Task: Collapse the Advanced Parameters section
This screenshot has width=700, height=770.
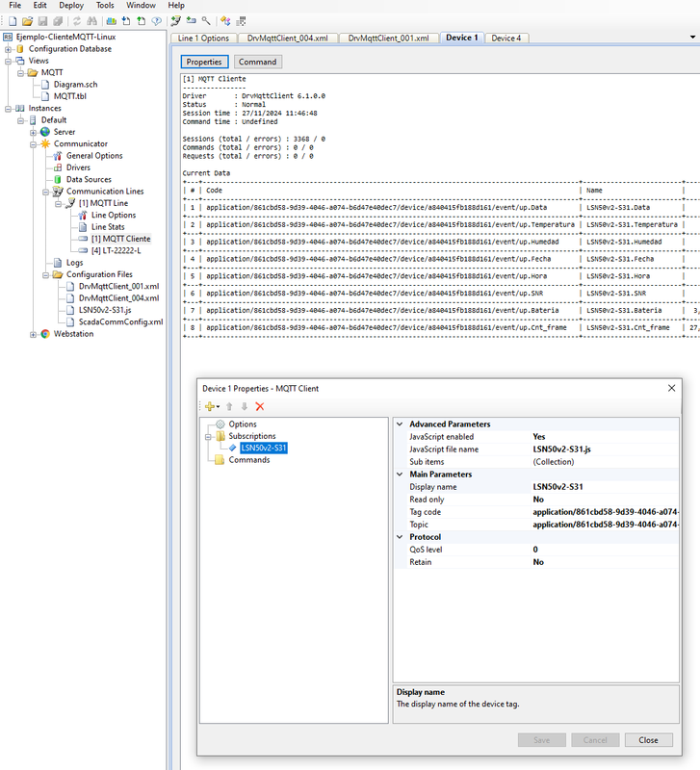Action: (400, 424)
